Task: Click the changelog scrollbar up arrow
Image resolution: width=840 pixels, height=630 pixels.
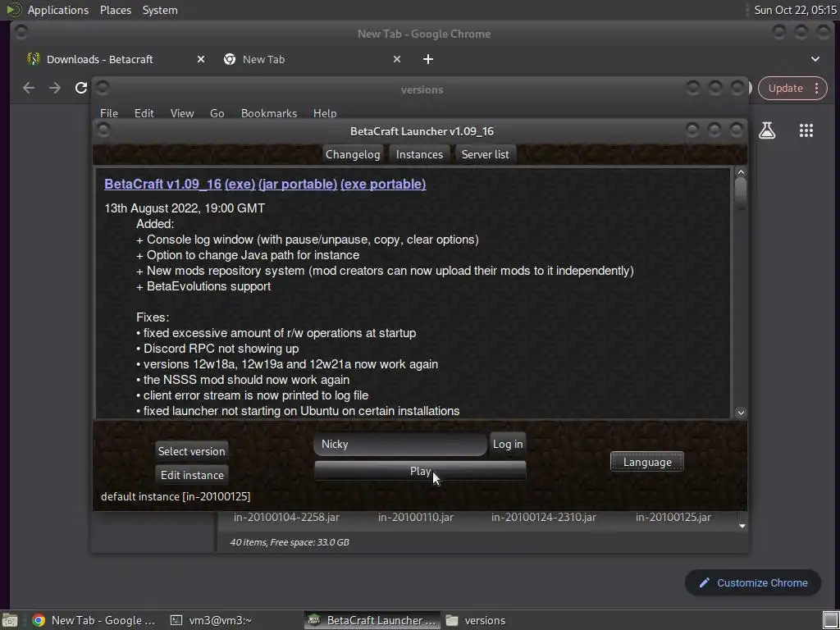Action: [741, 172]
